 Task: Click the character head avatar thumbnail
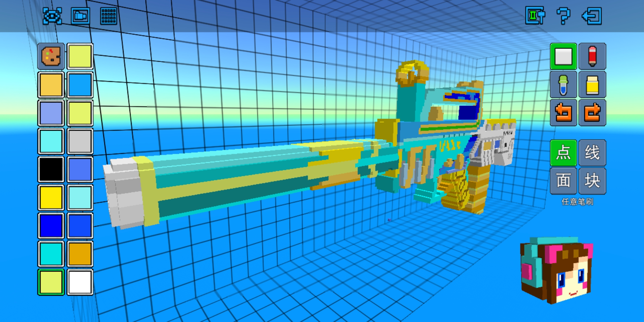coord(556,270)
